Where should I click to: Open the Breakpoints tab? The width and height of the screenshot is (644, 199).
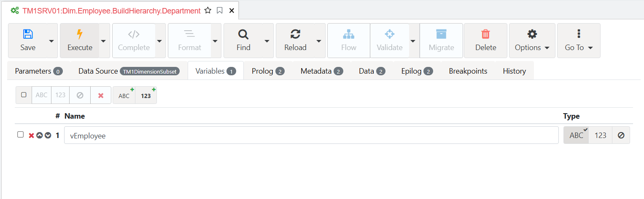tap(468, 71)
